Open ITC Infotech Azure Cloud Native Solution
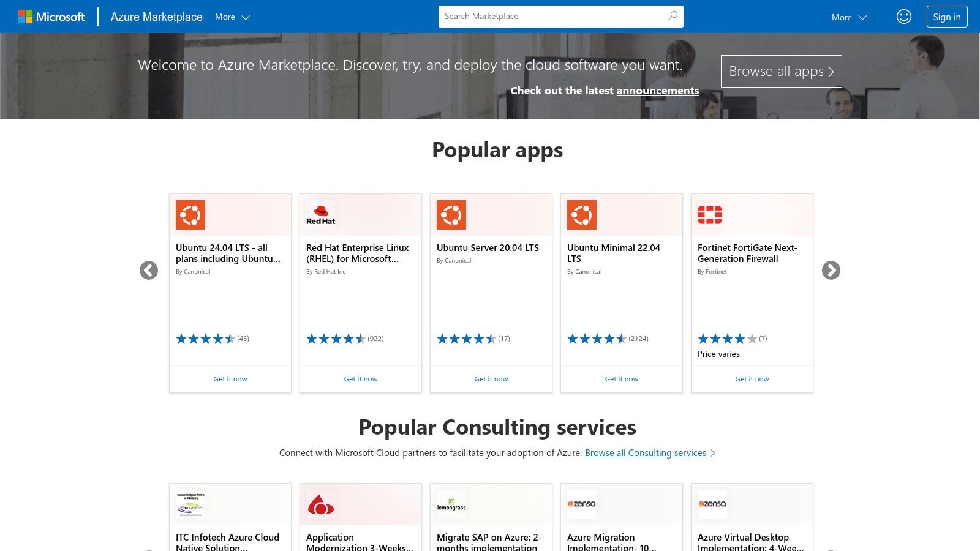 click(x=227, y=542)
